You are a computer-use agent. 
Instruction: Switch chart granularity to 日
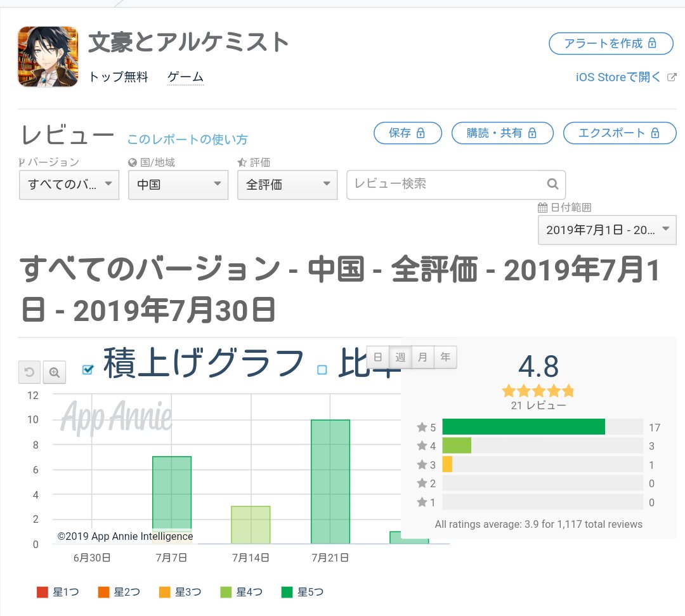click(378, 357)
